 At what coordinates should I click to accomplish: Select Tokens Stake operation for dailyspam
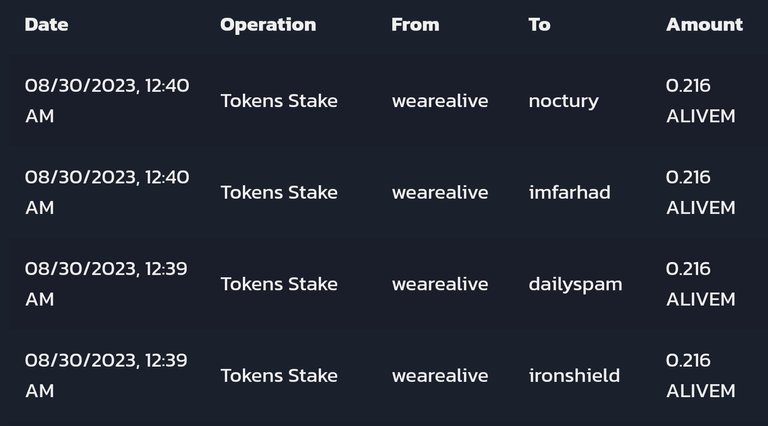tap(279, 284)
